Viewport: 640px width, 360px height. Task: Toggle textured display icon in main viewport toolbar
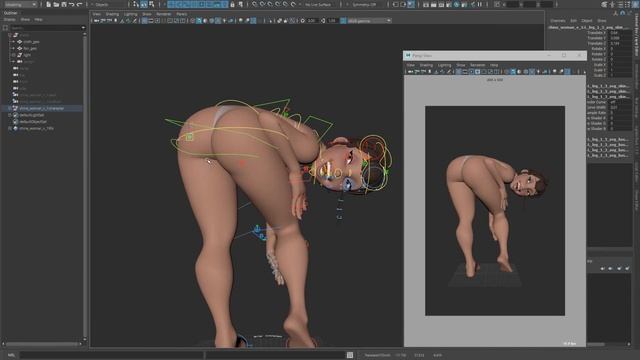pos(218,20)
